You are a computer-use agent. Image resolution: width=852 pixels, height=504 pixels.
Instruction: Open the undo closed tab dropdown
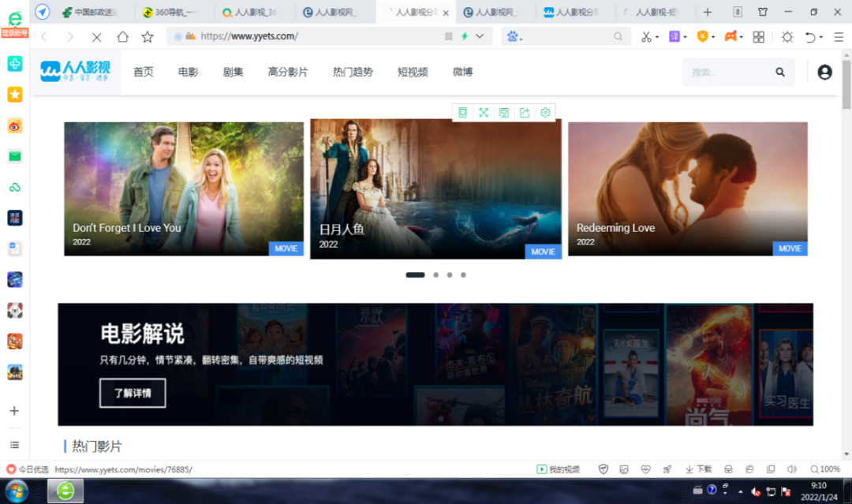813,36
